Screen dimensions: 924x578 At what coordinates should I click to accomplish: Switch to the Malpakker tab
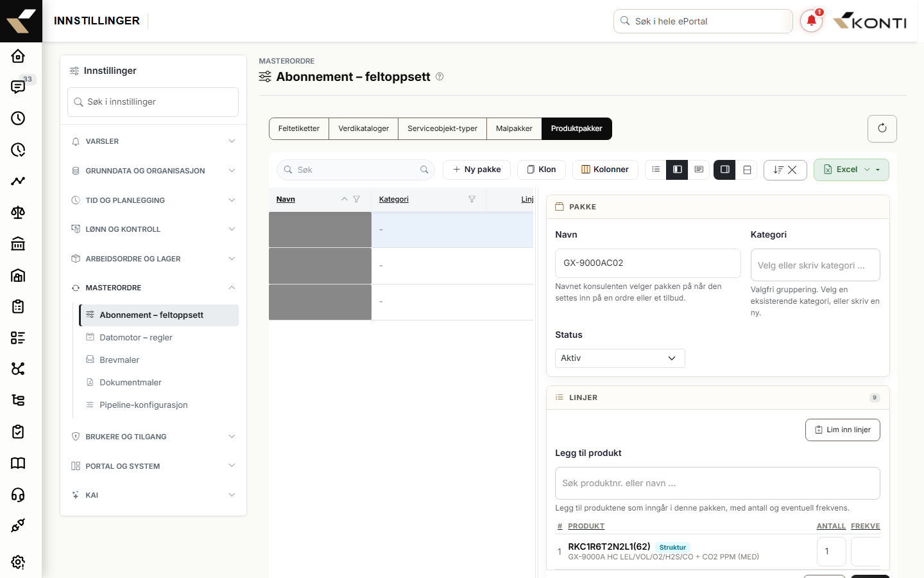tap(514, 128)
